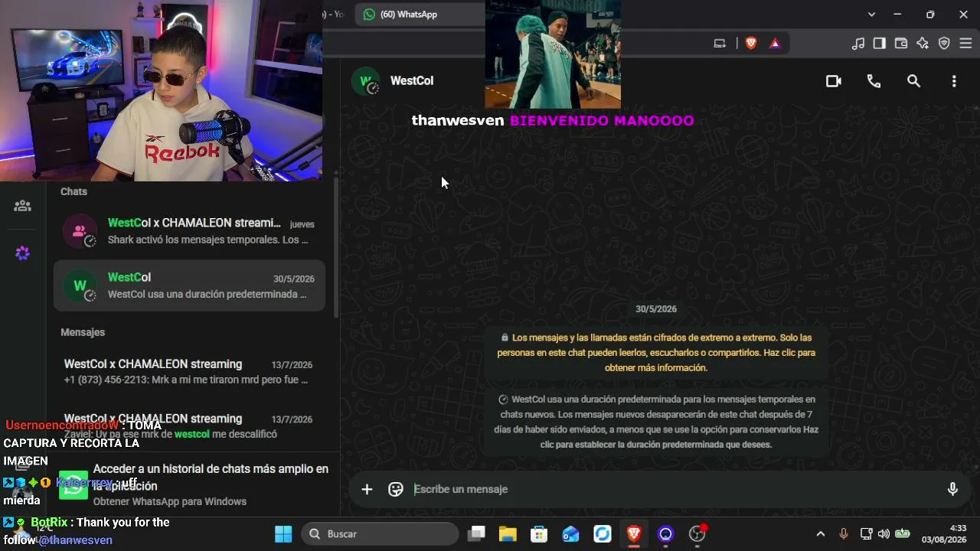The image size is (980, 551).
Task: Open Task View on the taskbar
Action: point(476,534)
